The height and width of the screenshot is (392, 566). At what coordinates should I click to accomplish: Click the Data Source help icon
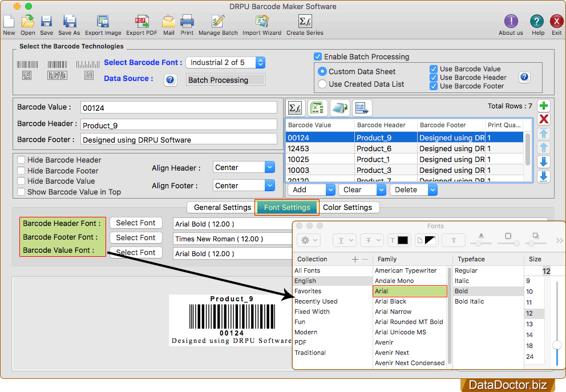tap(171, 80)
